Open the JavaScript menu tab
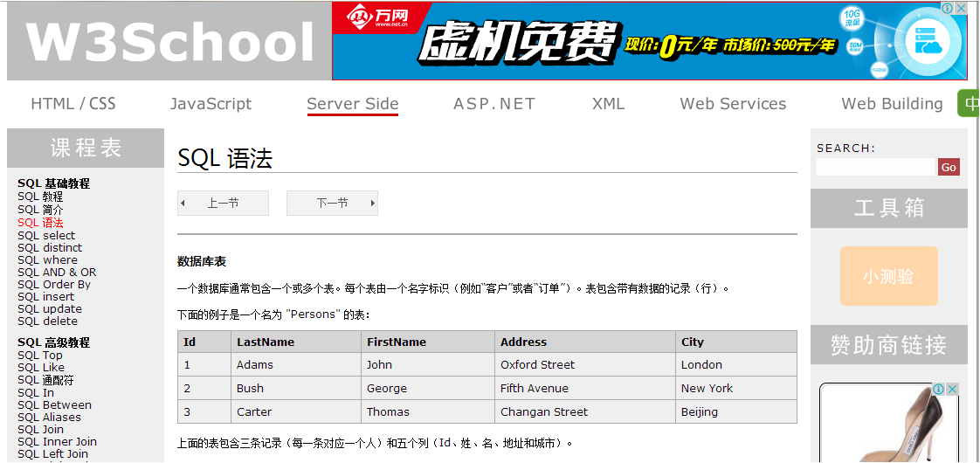This screenshot has width=980, height=463. (210, 104)
